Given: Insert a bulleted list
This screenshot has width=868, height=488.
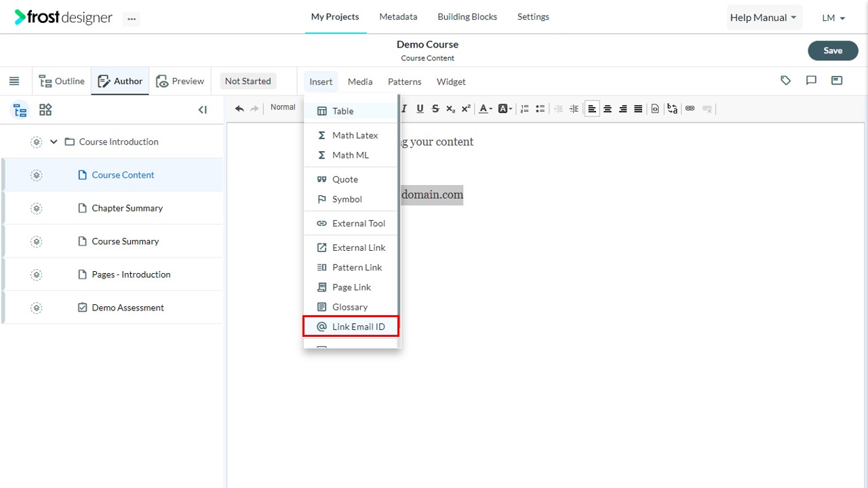Looking at the screenshot, I should (540, 108).
